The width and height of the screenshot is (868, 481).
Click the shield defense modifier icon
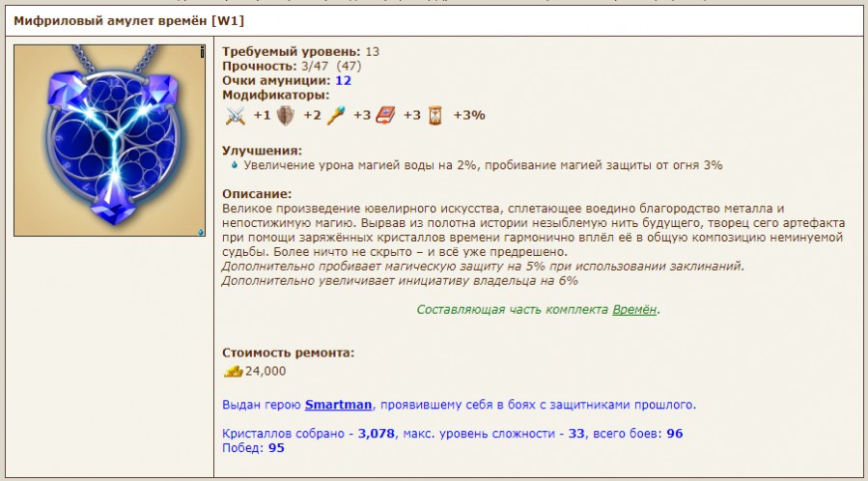coord(285,115)
